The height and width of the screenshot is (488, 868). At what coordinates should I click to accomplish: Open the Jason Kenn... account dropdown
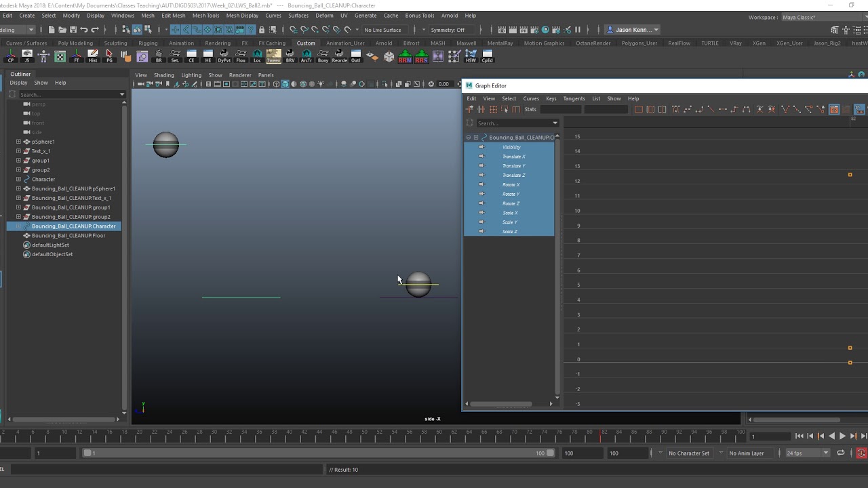coord(633,30)
